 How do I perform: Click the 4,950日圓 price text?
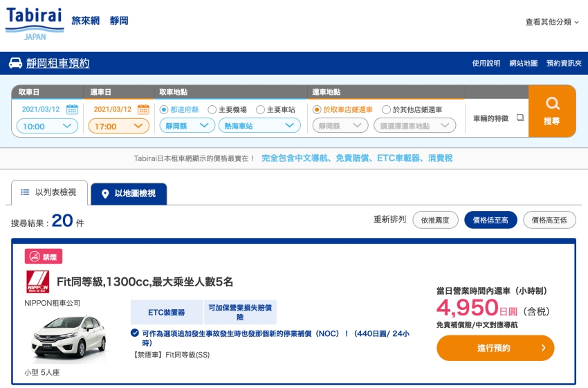click(x=477, y=308)
